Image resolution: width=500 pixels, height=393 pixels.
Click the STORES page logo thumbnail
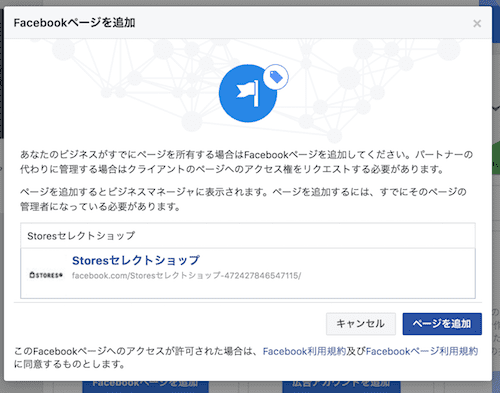click(46, 275)
